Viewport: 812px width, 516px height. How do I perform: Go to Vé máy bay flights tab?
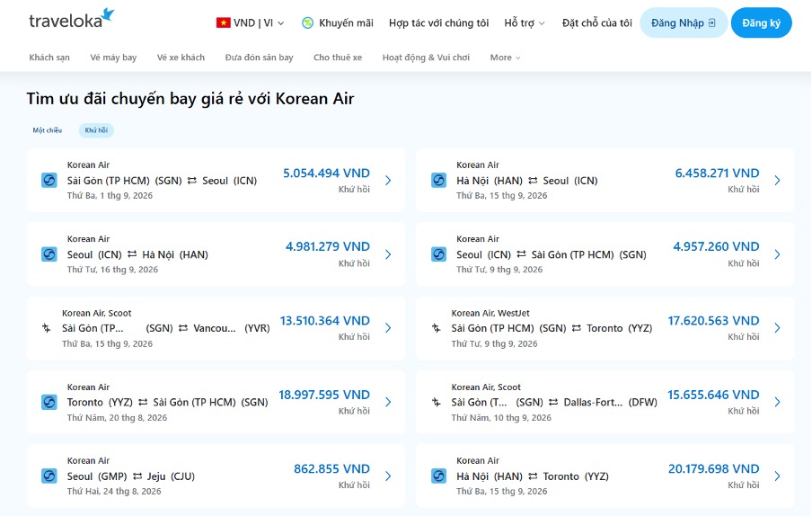click(x=113, y=58)
